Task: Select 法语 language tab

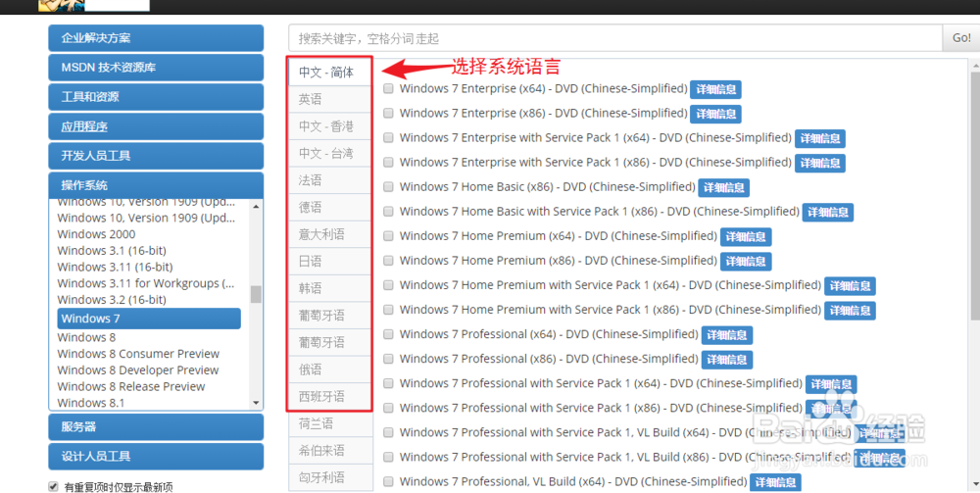Action: (329, 180)
